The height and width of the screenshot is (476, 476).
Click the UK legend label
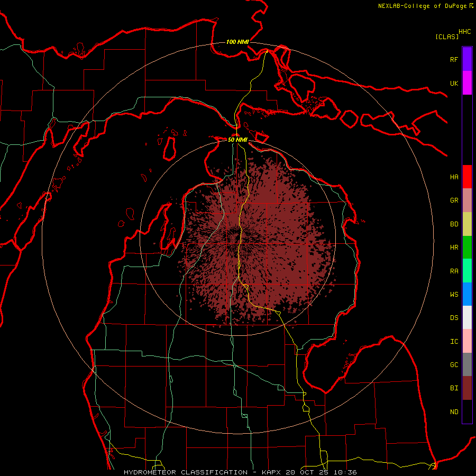click(454, 84)
